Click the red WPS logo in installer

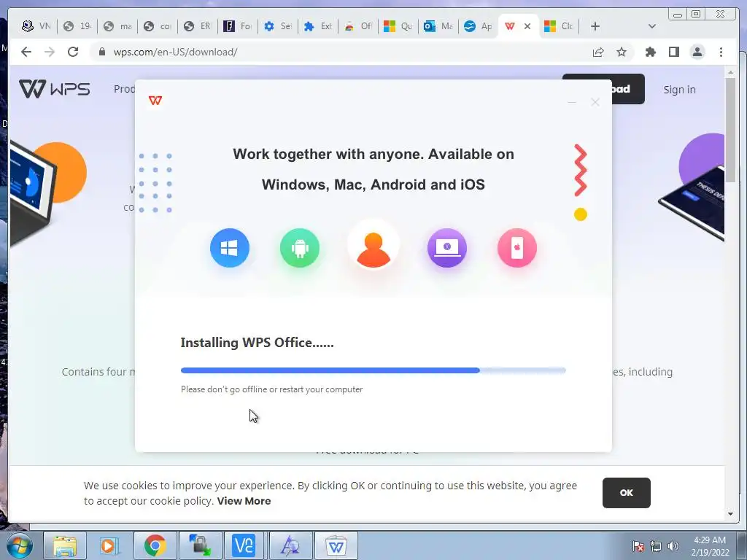[x=155, y=101]
